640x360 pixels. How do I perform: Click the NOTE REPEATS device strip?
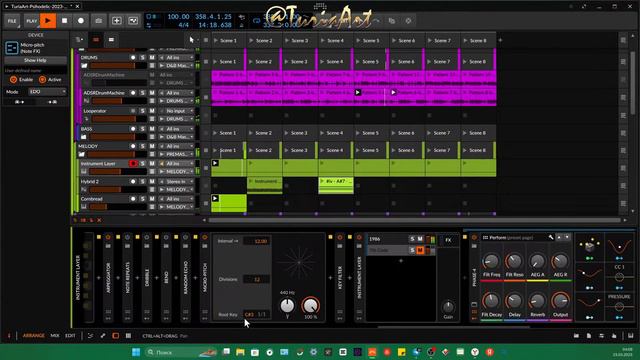pyautogui.click(x=127, y=278)
